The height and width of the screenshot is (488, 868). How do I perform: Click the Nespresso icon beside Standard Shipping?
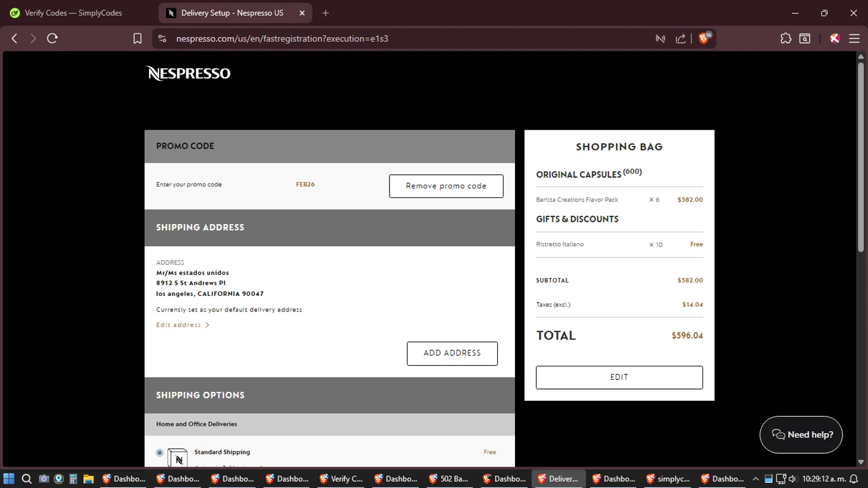pyautogui.click(x=178, y=457)
